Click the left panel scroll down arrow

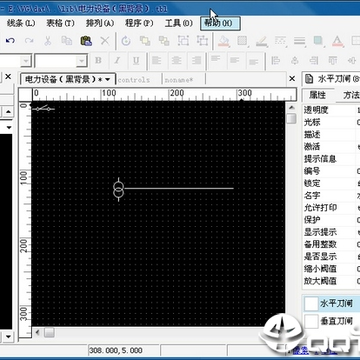tap(9, 337)
